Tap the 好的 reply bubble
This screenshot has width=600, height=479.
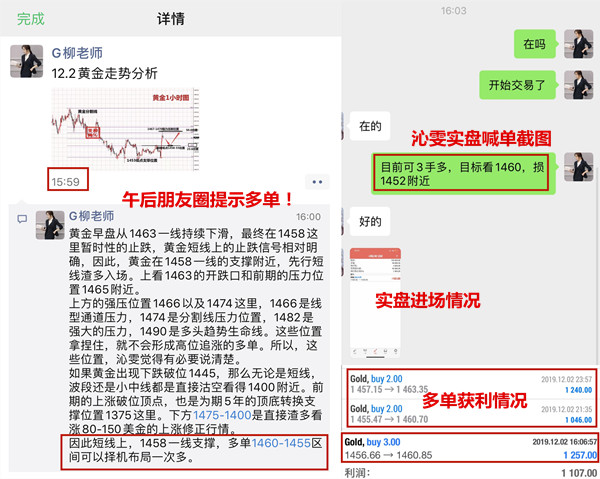[370, 221]
